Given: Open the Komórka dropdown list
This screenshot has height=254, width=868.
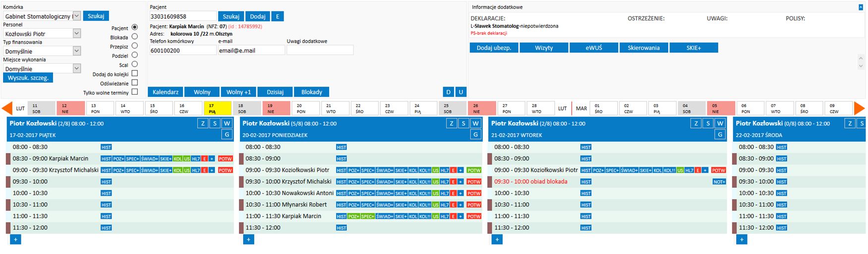Looking at the screenshot, I should [77, 16].
